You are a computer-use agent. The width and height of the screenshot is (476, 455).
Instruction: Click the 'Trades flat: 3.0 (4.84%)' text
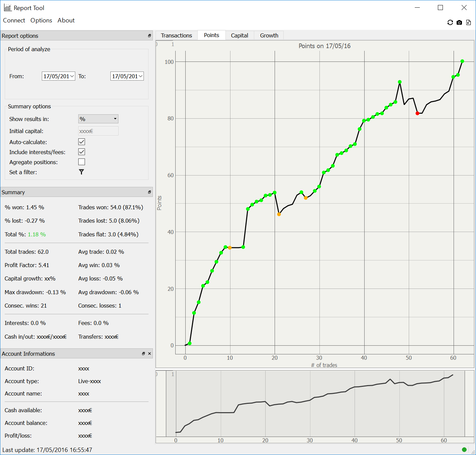(108, 234)
